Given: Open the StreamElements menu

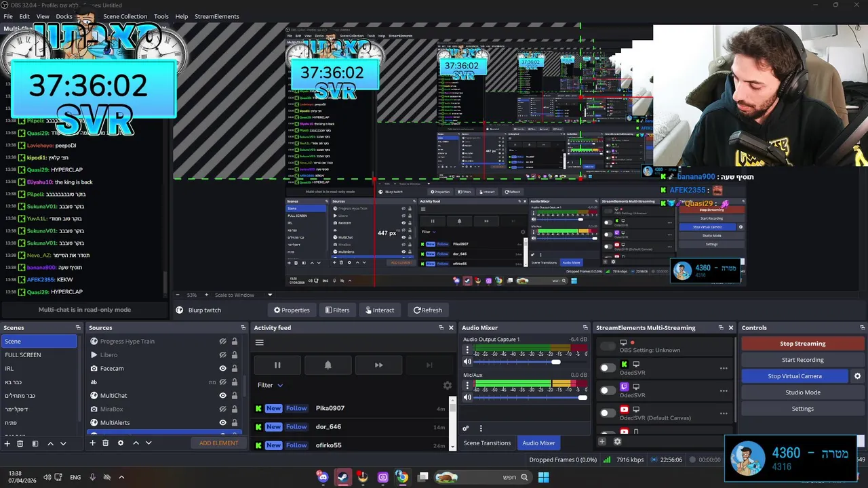Looking at the screenshot, I should (216, 16).
